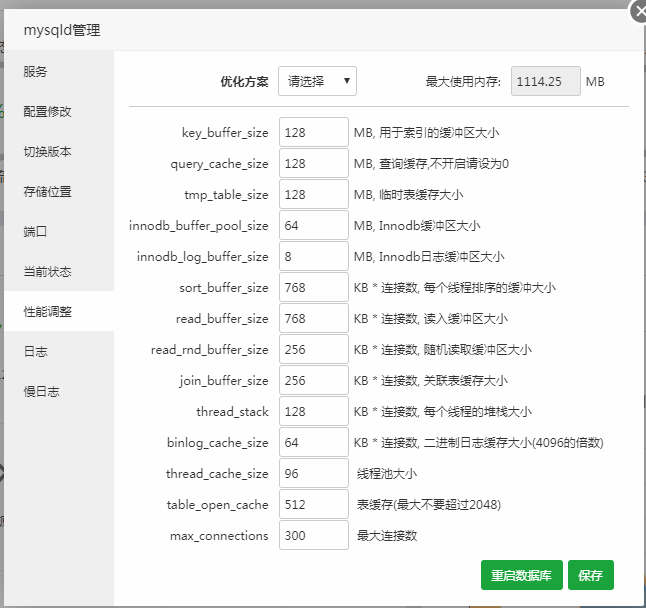
Task: Edit max_connections input field
Action: coord(314,535)
